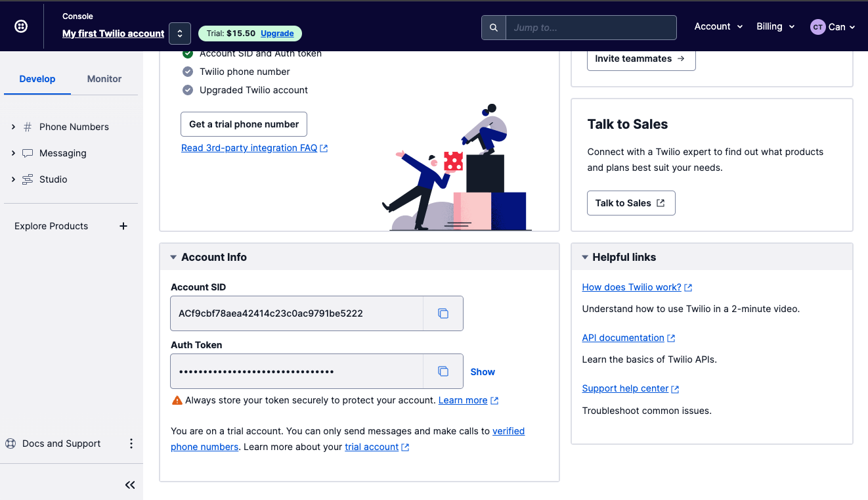Open Phone Numbers in sidebar
The image size is (868, 500).
(x=74, y=127)
